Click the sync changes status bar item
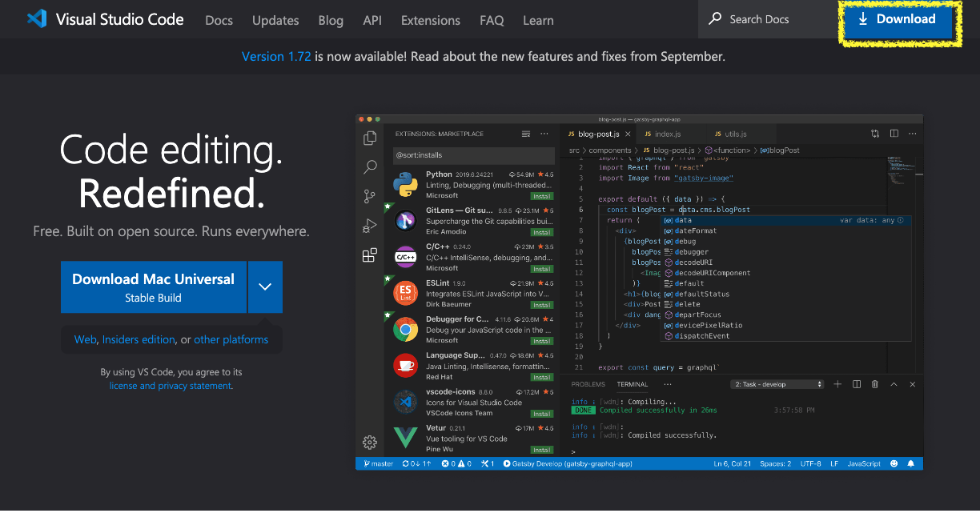The image size is (980, 513). tap(417, 464)
